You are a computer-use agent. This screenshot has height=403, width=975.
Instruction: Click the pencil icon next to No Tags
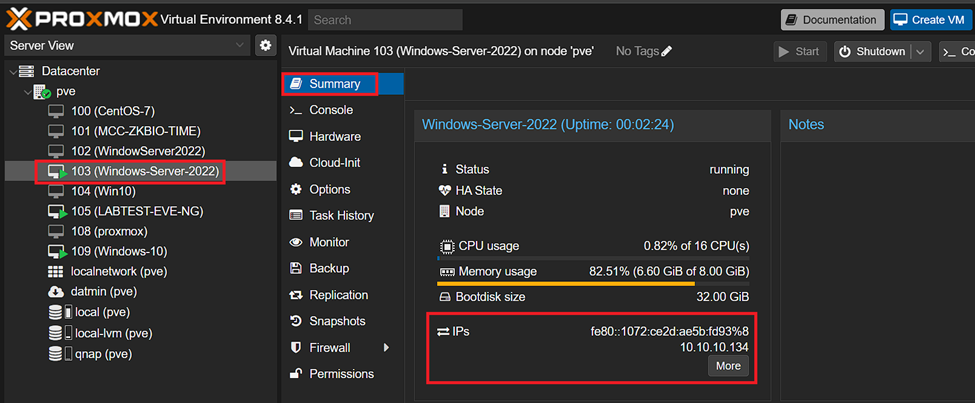pos(667,51)
